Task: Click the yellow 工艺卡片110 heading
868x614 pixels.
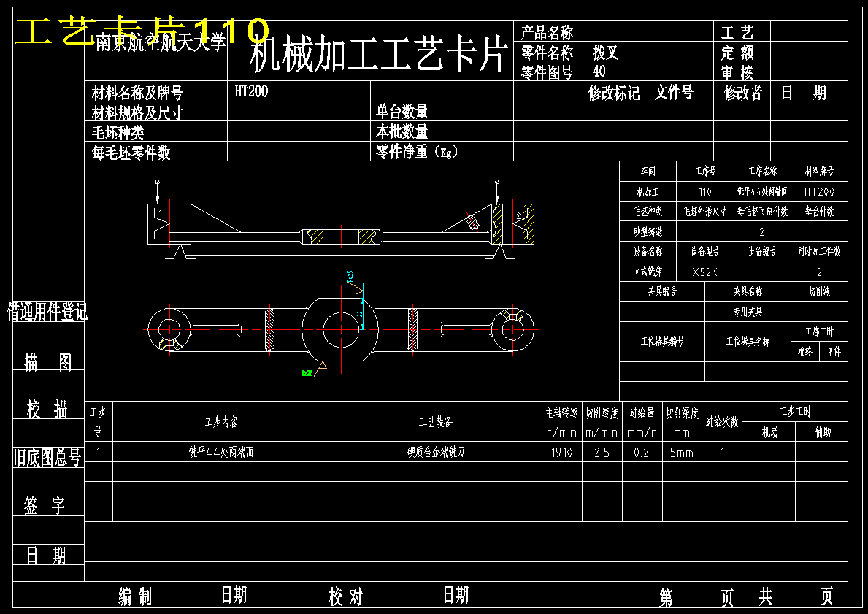Action: click(x=142, y=31)
